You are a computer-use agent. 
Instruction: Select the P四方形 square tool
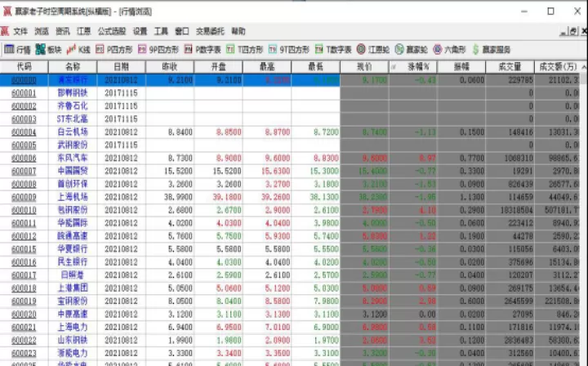(114, 50)
